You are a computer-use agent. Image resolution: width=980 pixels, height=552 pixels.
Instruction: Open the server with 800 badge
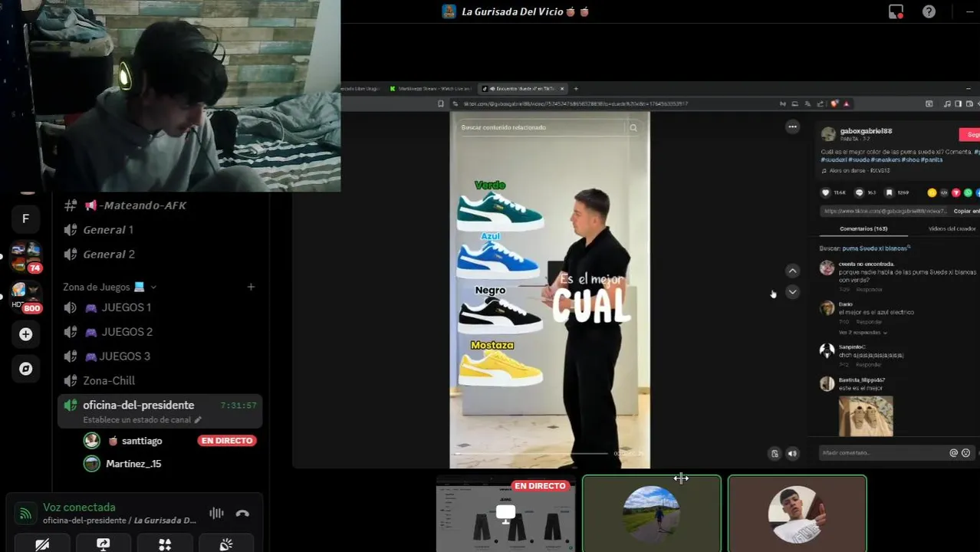[25, 295]
